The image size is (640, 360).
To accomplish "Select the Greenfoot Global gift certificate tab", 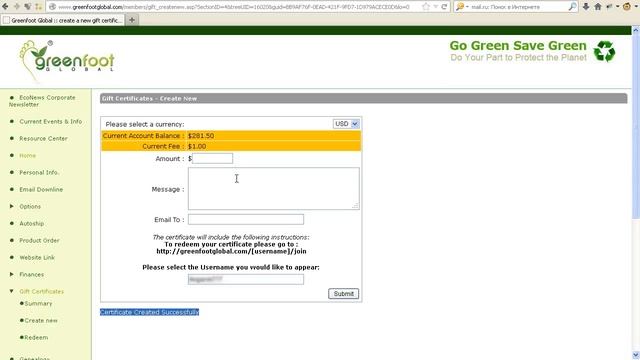I will coord(62,20).
